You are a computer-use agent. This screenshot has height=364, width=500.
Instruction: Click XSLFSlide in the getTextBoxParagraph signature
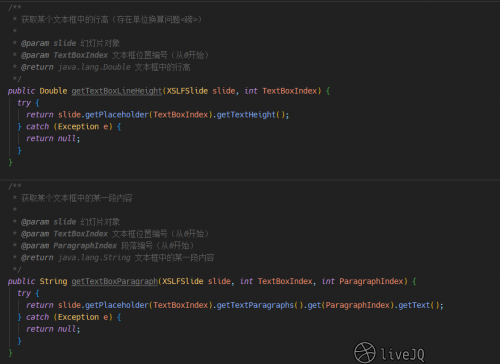(183, 281)
